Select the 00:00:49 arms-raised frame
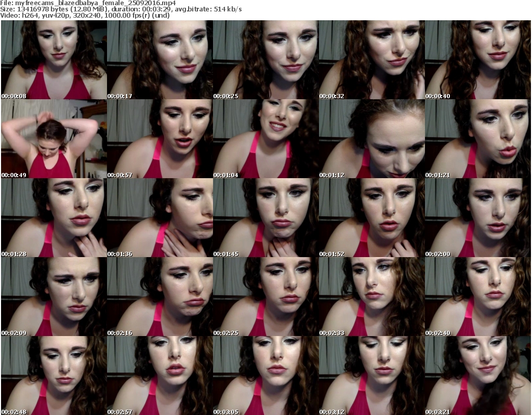This screenshot has width=532, height=415. [54, 139]
